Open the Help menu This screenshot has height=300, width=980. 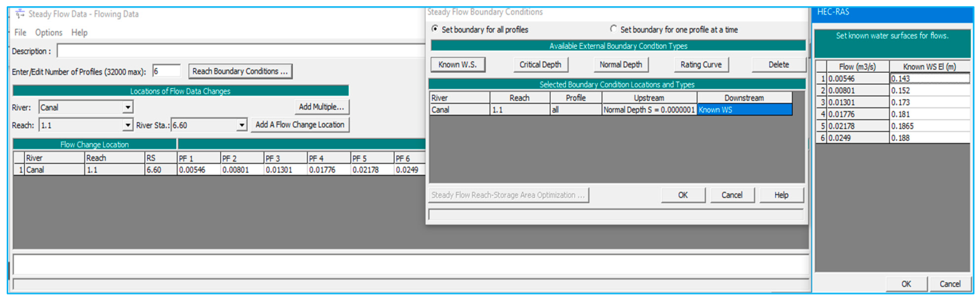80,32
